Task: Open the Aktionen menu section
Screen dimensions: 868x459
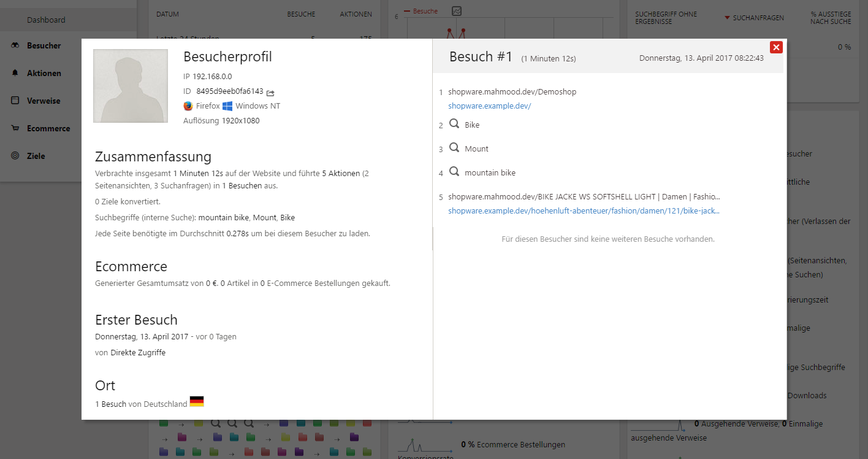Action: [44, 73]
